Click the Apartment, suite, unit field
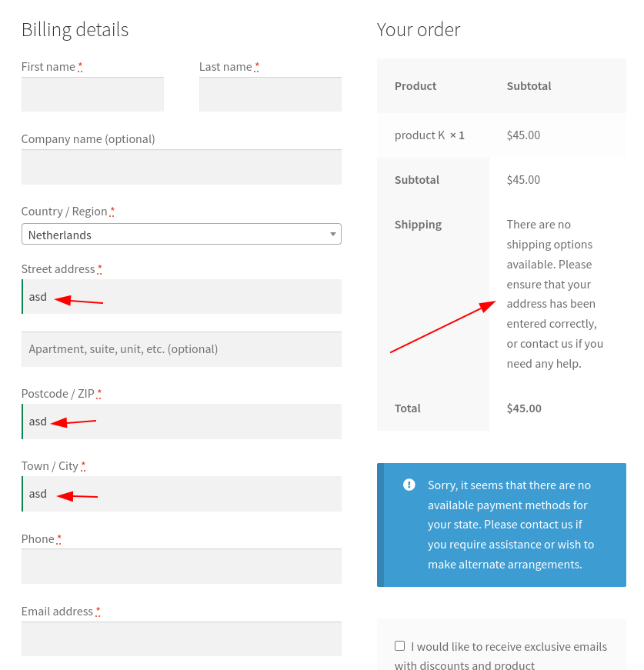Screen dimensions: 644x670 [x=182, y=349]
